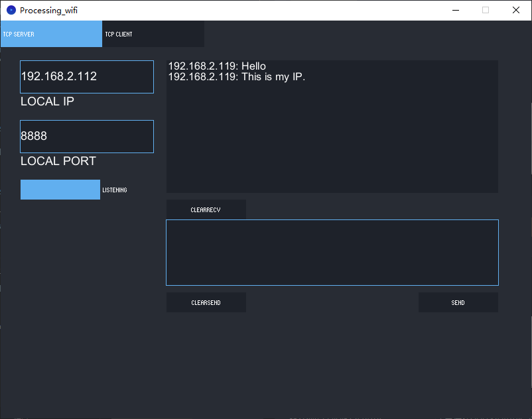Click the Processing_wifi window title text

pyautogui.click(x=48, y=11)
